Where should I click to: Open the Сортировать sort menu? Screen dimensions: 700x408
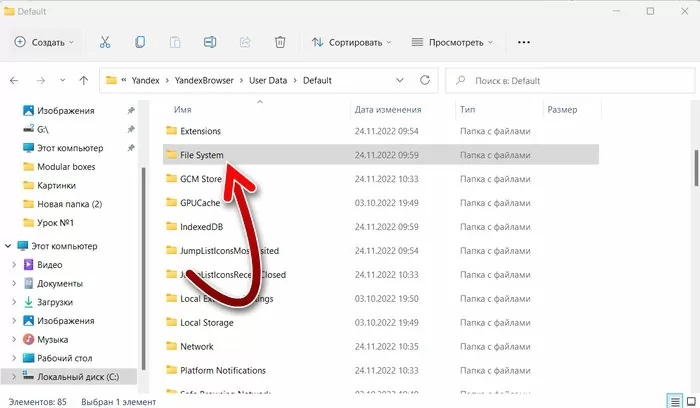(350, 42)
